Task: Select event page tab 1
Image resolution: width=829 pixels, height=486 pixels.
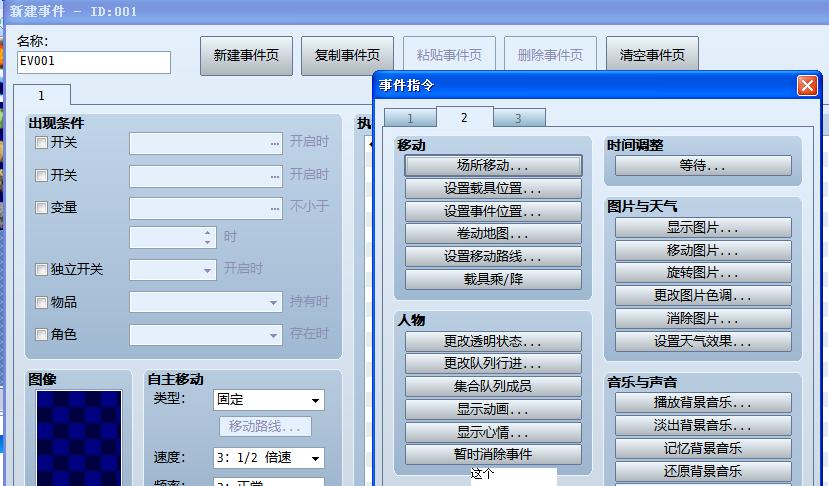Action: 41,96
